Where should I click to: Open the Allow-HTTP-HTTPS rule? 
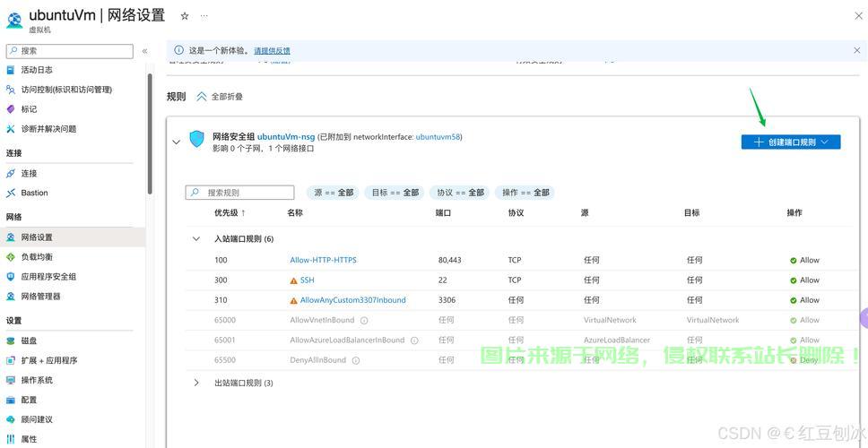pos(324,260)
